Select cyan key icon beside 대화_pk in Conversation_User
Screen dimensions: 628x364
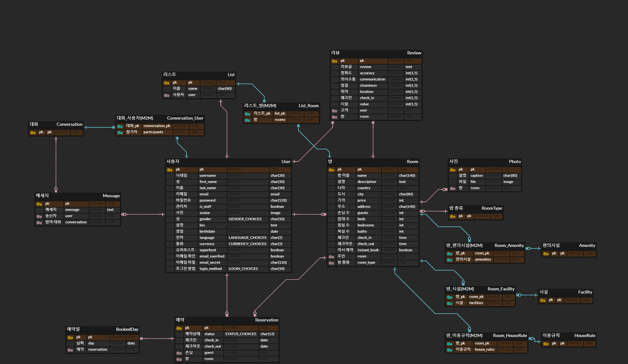(x=120, y=126)
